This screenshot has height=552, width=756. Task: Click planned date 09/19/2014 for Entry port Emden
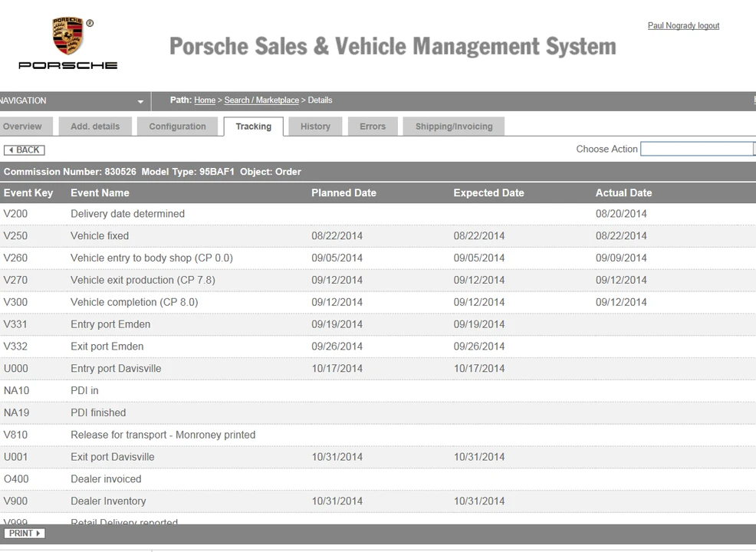click(337, 324)
